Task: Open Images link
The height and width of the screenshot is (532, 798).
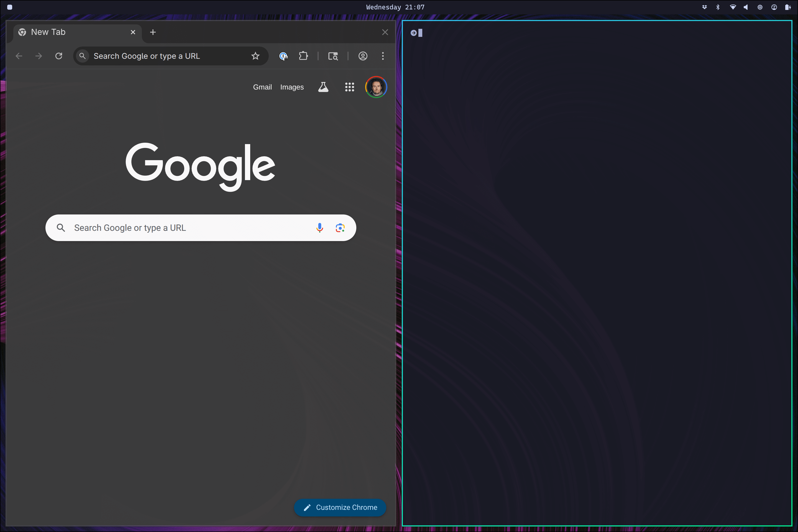Action: [x=292, y=87]
